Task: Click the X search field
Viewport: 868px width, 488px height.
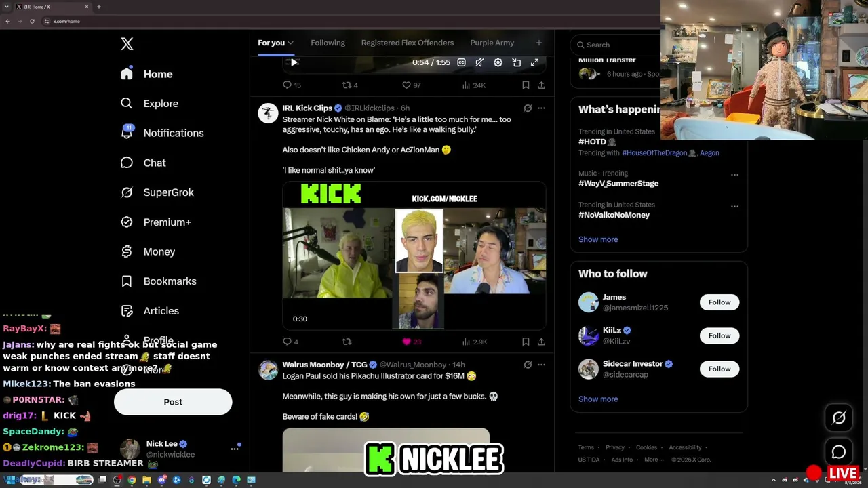Action: (x=618, y=45)
